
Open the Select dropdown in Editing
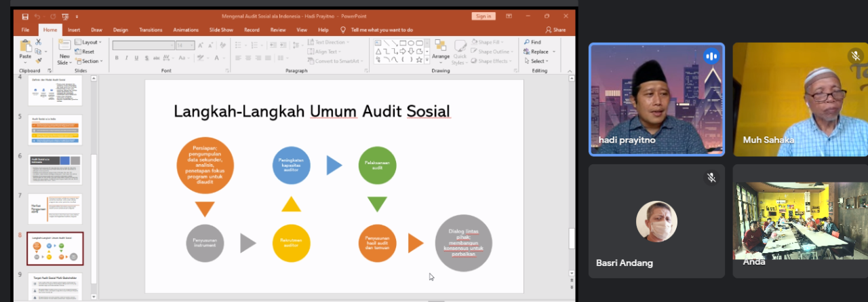pos(539,61)
